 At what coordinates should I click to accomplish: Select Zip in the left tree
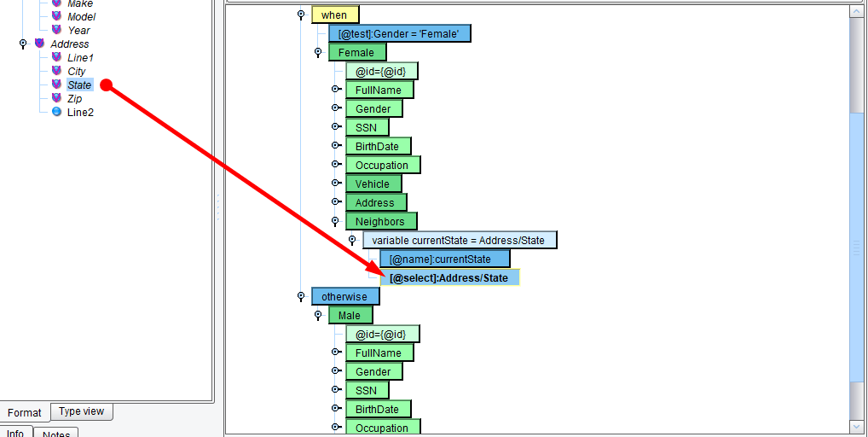pos(75,99)
